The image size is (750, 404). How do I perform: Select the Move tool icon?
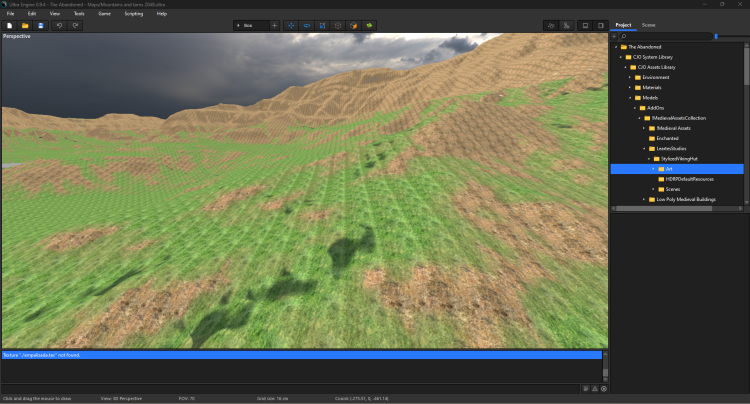click(291, 25)
